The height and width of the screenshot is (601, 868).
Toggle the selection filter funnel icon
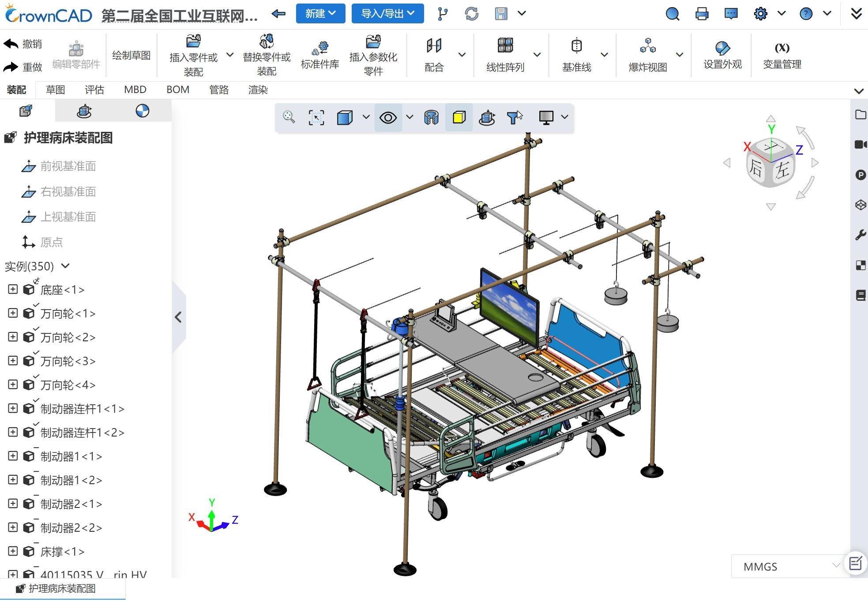pyautogui.click(x=513, y=117)
